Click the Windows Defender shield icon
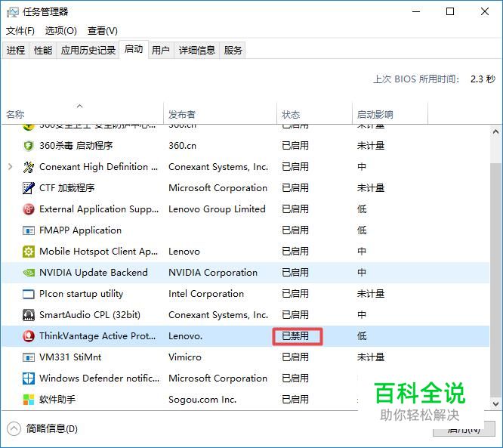Screen dimensions: 503x448 [x=29, y=378]
